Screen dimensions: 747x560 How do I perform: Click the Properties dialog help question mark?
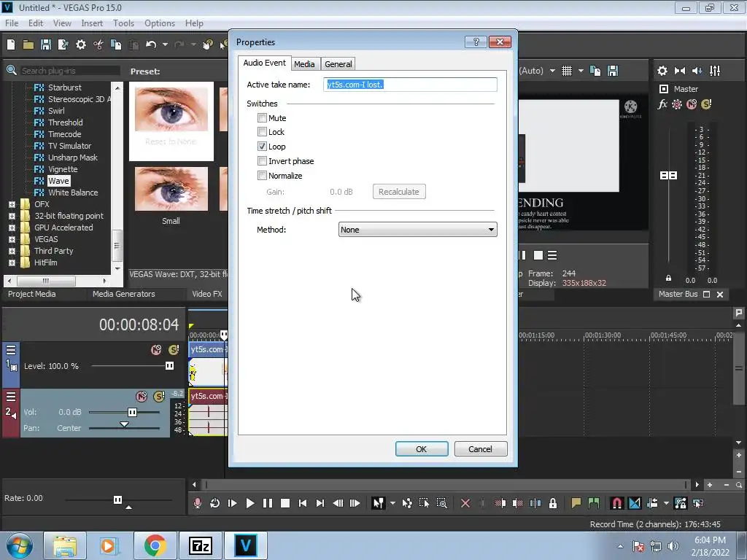(476, 42)
